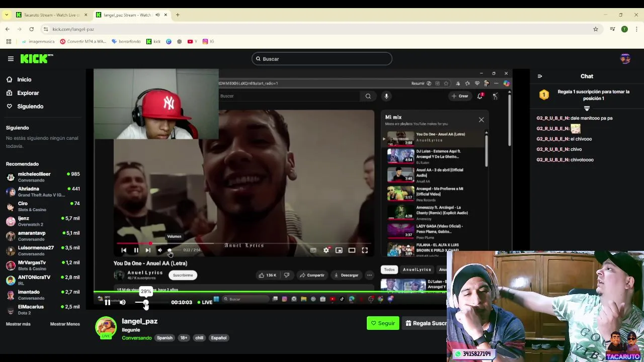Open recommended channel Ciro

pos(43,206)
